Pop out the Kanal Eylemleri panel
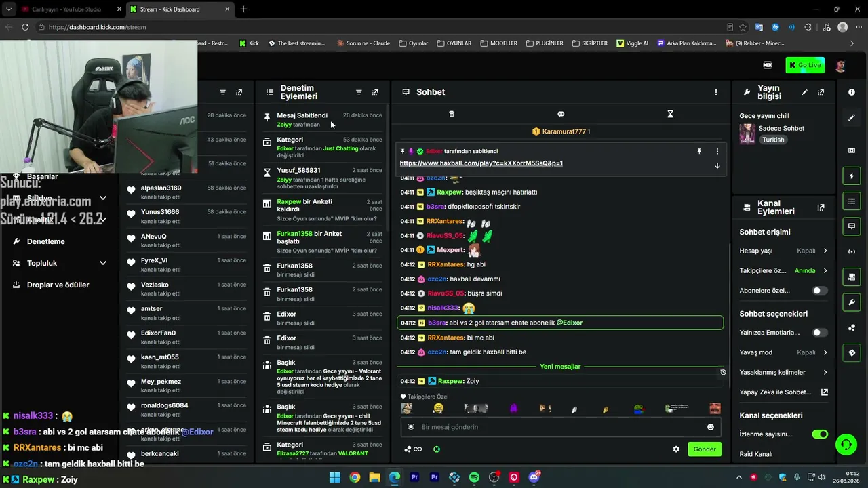 (x=821, y=207)
